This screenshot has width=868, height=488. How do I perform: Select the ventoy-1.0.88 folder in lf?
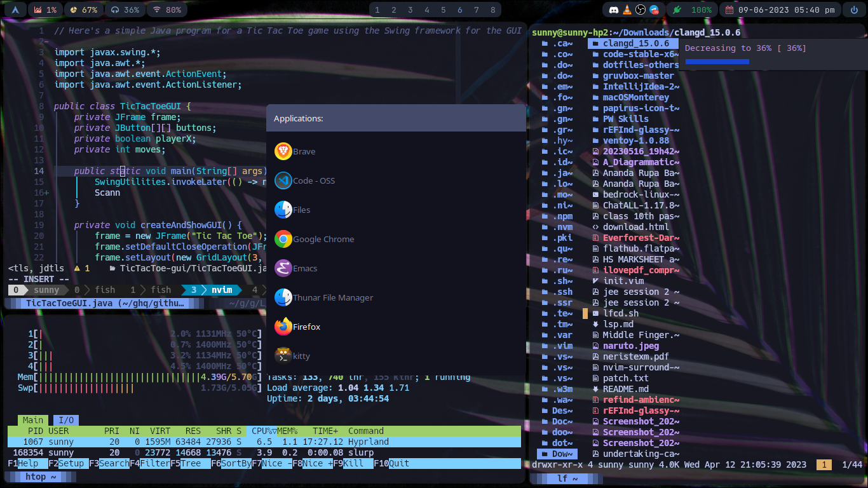coord(631,140)
